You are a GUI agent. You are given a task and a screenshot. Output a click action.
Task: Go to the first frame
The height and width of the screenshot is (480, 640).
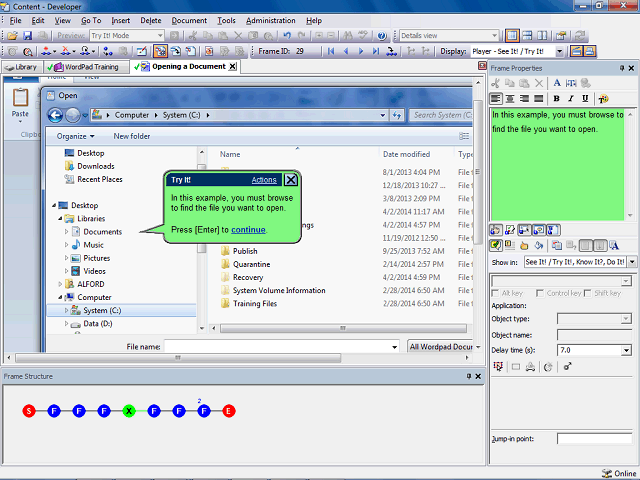(331, 51)
